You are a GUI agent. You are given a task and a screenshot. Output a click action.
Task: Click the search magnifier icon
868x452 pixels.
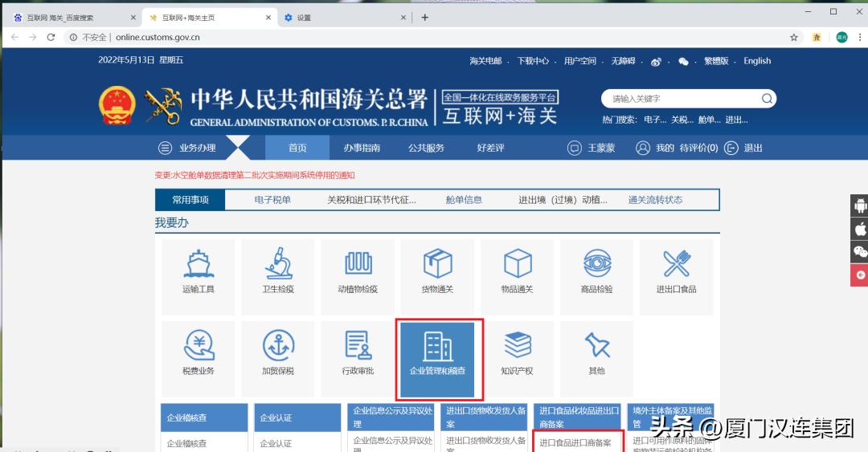pos(767,99)
